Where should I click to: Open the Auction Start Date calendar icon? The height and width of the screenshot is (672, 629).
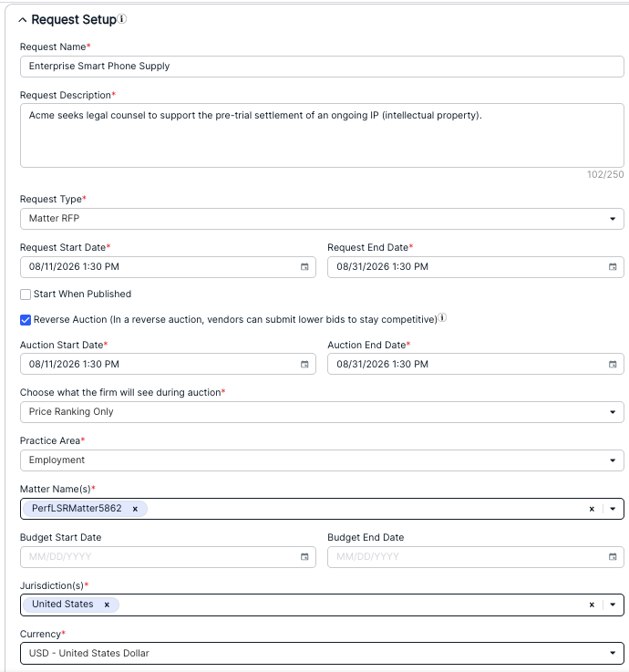click(304, 364)
